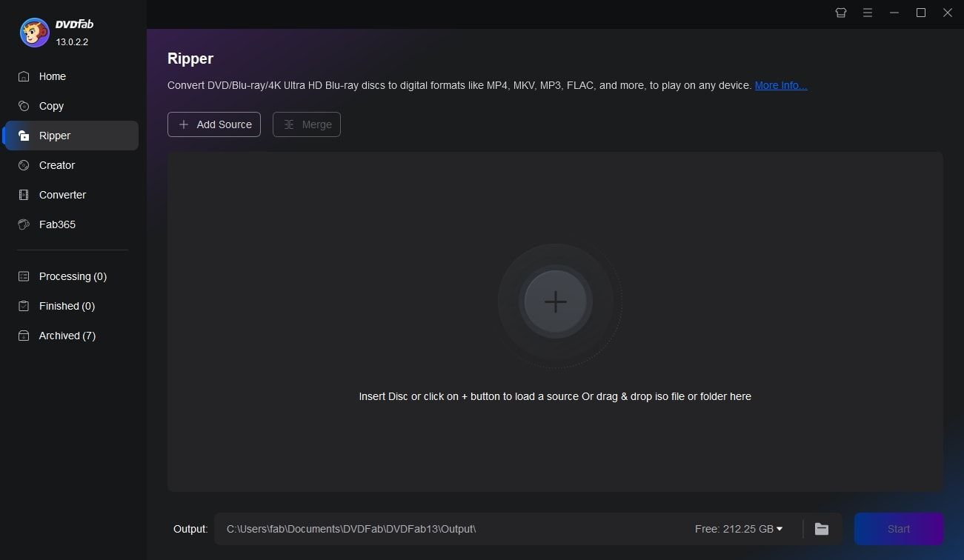Close the DVDFab window

point(948,13)
